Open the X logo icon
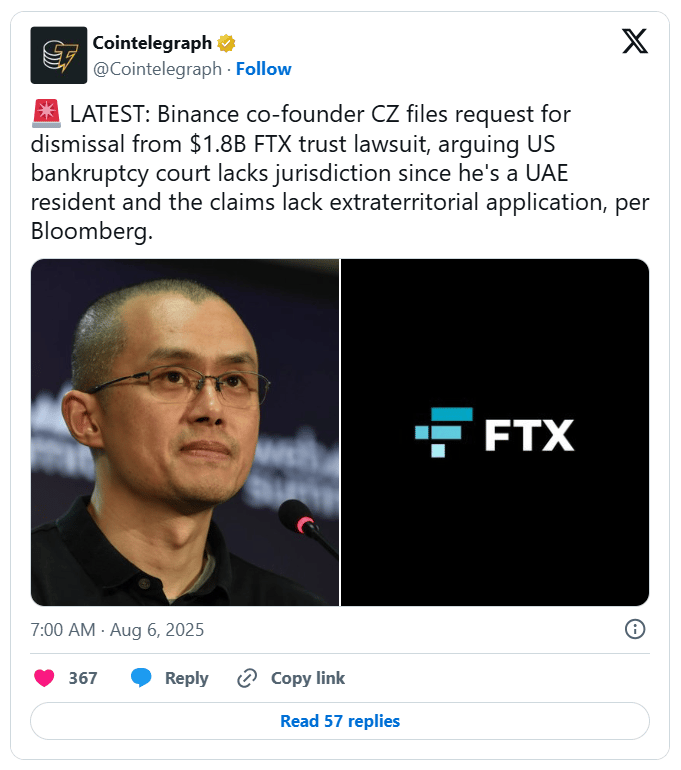Image resolution: width=681 pixels, height=770 pixels. coord(634,41)
